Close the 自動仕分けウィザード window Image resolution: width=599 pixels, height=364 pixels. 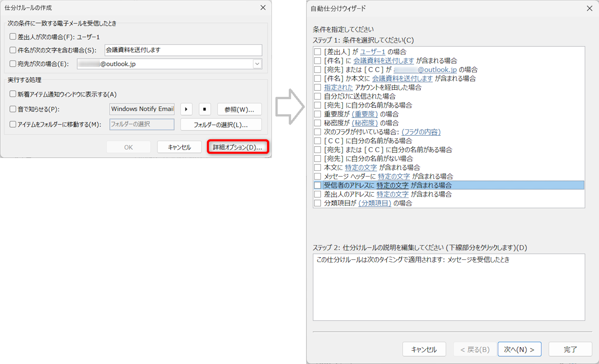tap(589, 8)
